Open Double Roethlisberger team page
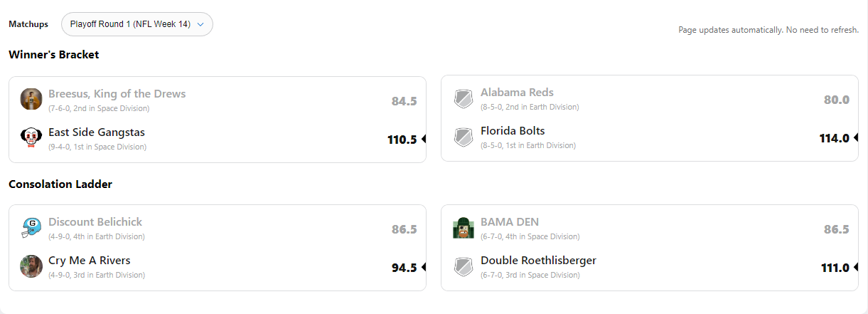 point(538,261)
